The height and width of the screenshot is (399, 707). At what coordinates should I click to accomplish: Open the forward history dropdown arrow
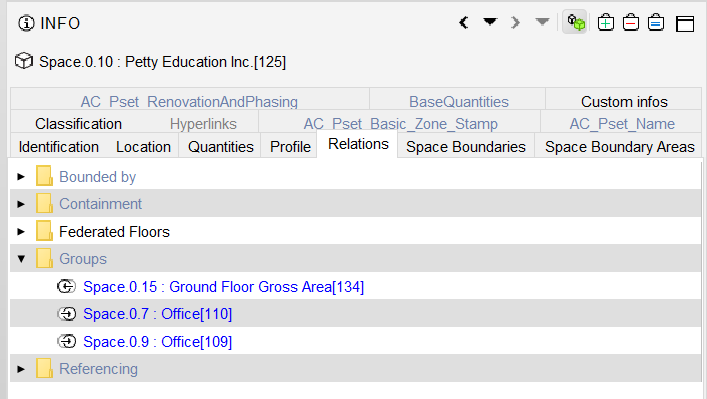tap(542, 22)
